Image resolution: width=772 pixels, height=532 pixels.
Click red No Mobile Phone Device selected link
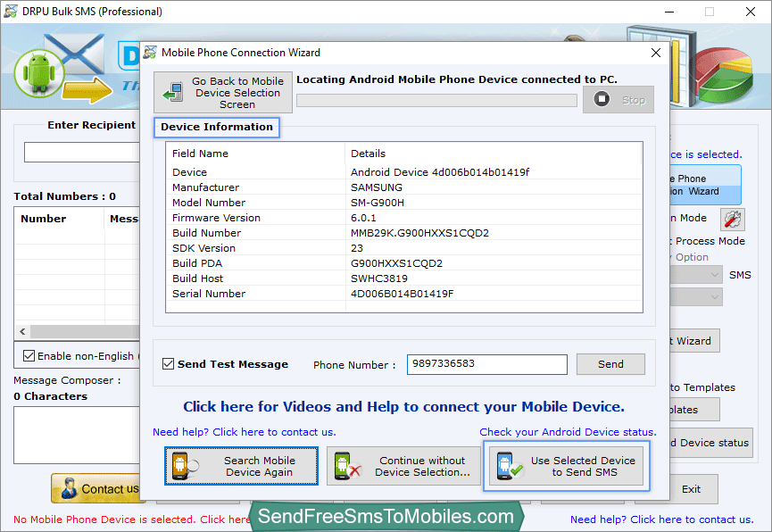coord(131,520)
